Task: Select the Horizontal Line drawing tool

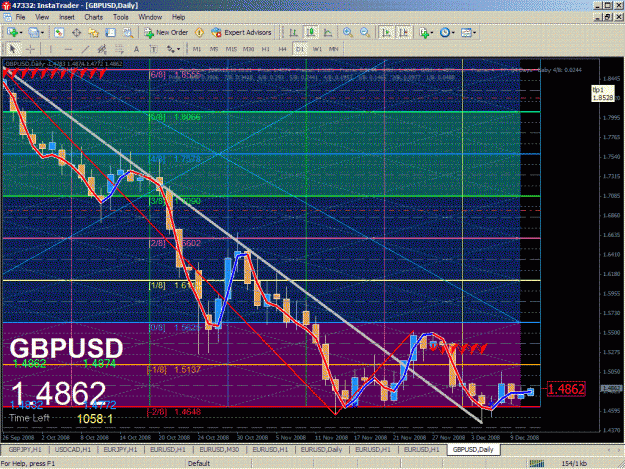Action: point(68,49)
